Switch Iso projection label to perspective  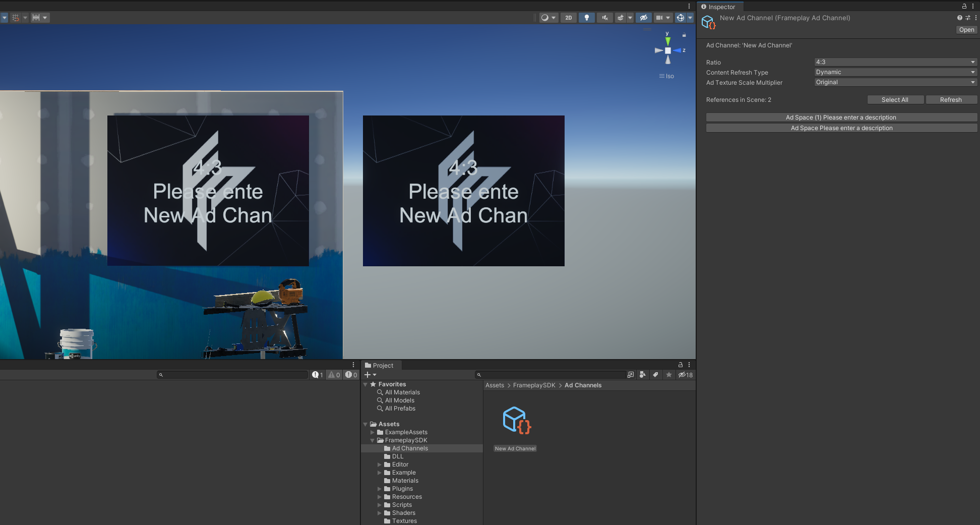[666, 76]
